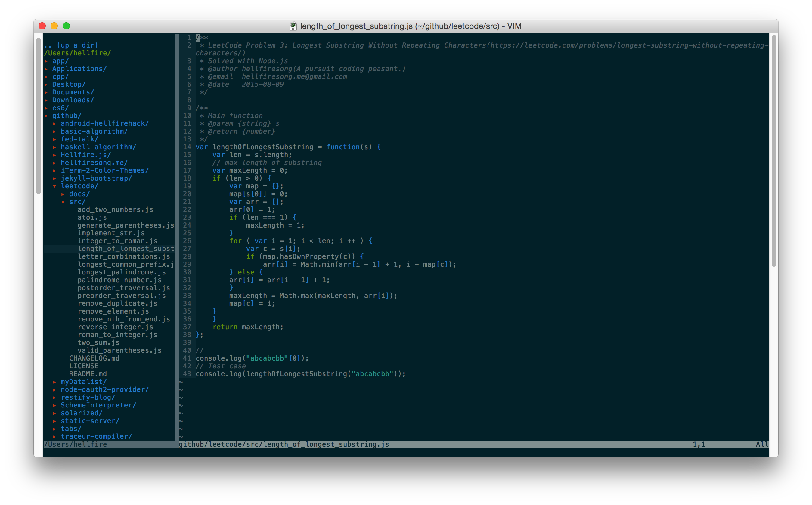Expand the node-oauth2-provider/ directory arrow
812x505 pixels.
pyautogui.click(x=54, y=390)
